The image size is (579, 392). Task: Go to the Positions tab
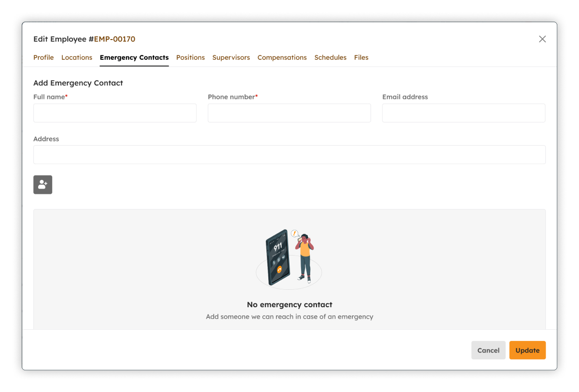click(x=191, y=57)
